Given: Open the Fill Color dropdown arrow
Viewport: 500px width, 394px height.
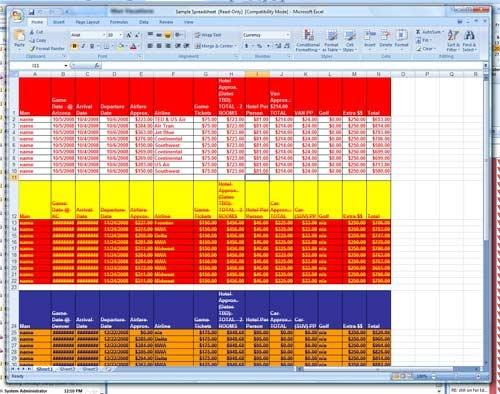Looking at the screenshot, I should point(126,46).
